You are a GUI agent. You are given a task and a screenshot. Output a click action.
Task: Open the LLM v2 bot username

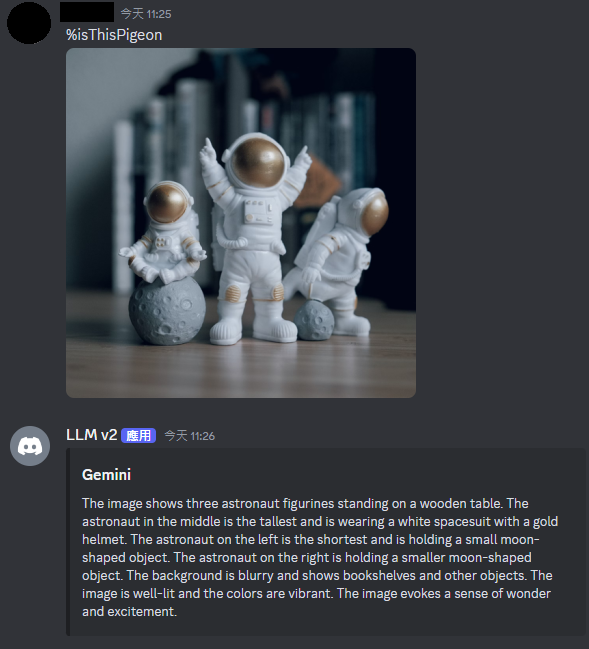91,435
